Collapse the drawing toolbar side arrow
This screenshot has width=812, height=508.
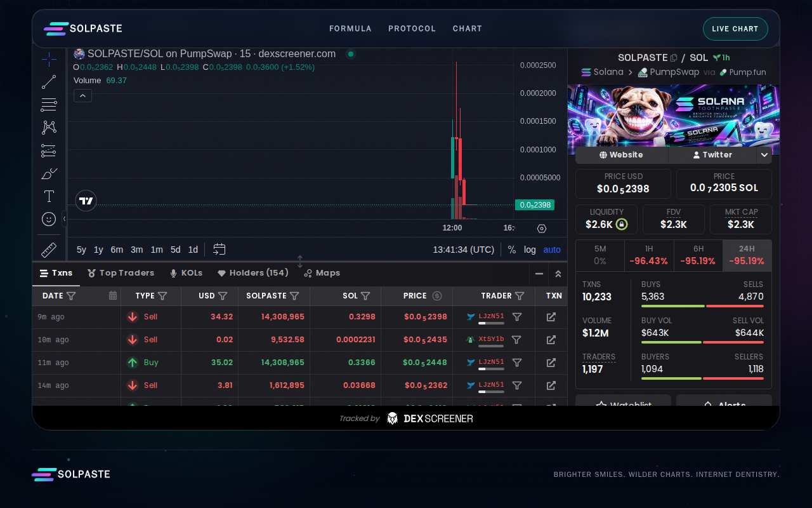(x=64, y=218)
